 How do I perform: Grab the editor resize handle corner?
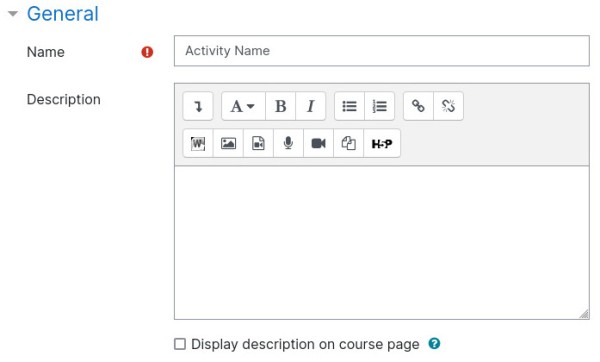click(x=584, y=314)
